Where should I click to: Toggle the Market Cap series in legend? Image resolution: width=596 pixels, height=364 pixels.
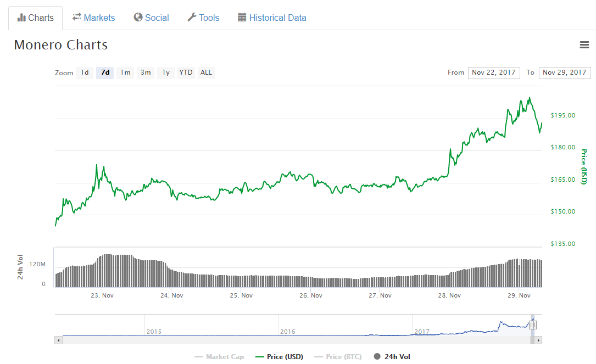click(219, 357)
